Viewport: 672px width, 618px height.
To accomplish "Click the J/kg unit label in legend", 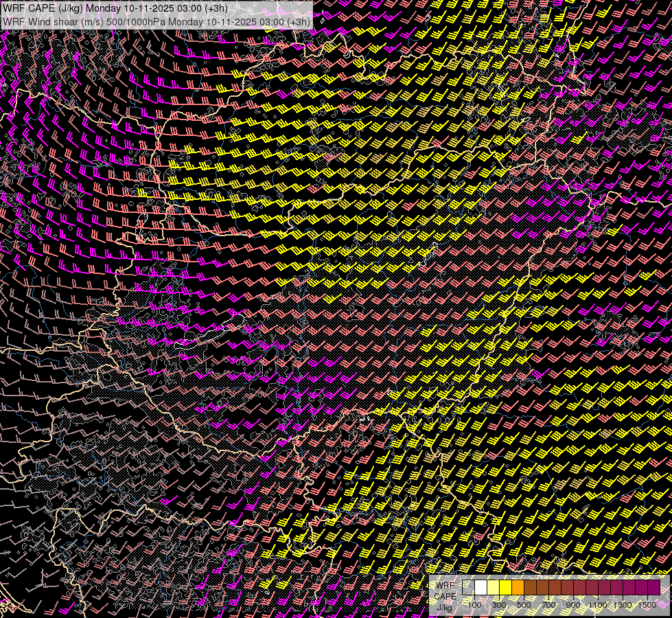I will [x=445, y=608].
